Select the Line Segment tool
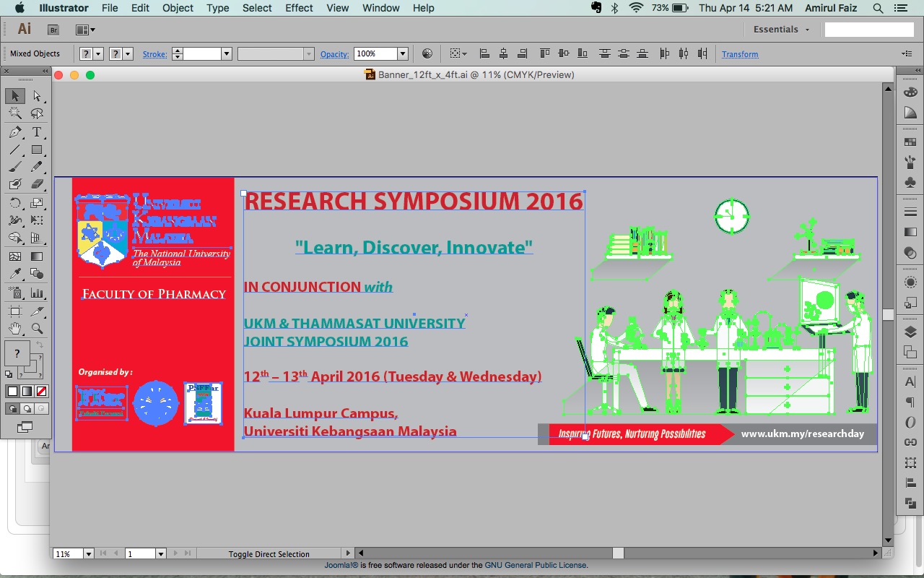The image size is (924, 578). [x=15, y=150]
